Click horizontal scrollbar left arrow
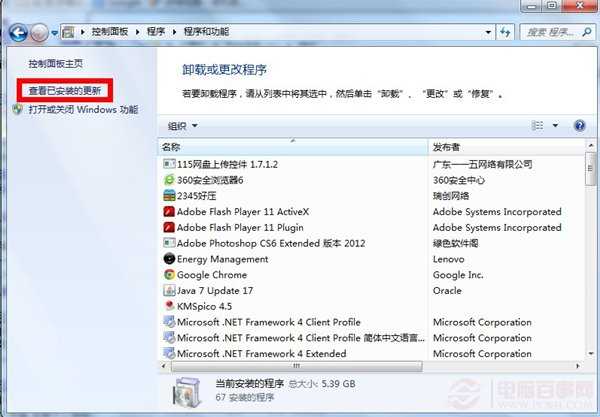Image resolution: width=600 pixels, height=417 pixels. (164, 366)
